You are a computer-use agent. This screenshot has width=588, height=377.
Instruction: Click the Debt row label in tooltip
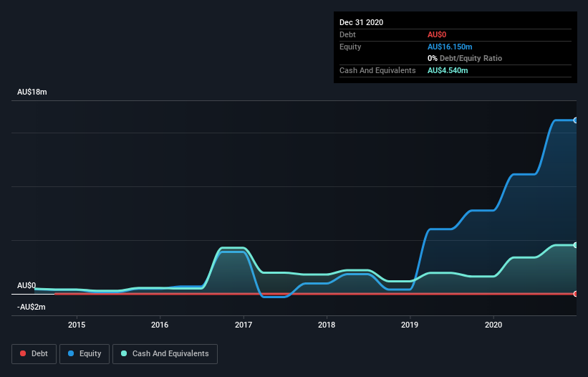click(x=347, y=34)
